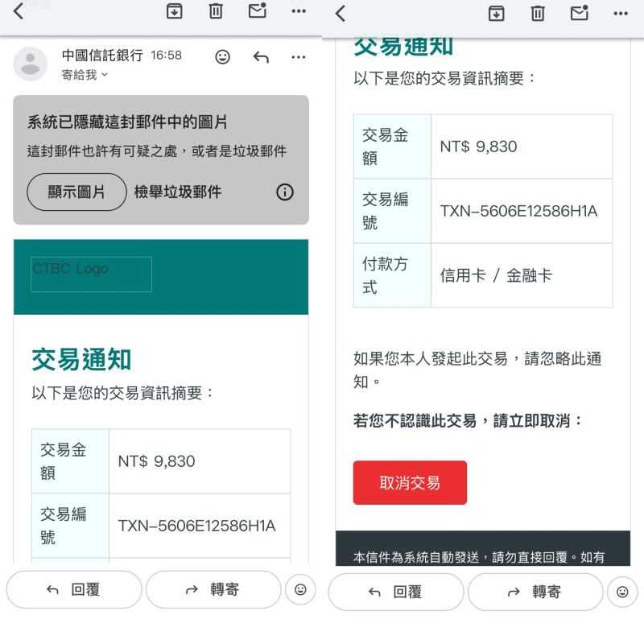Open the emoji icon near the reply bar
This screenshot has height=644, width=644.
(300, 590)
